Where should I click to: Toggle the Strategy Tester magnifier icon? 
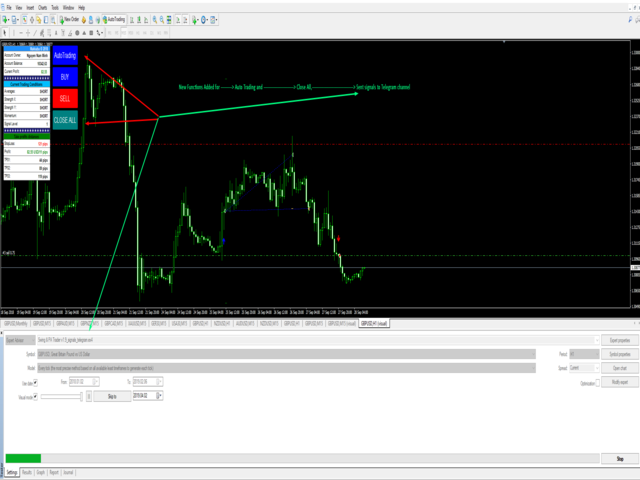pos(53,20)
